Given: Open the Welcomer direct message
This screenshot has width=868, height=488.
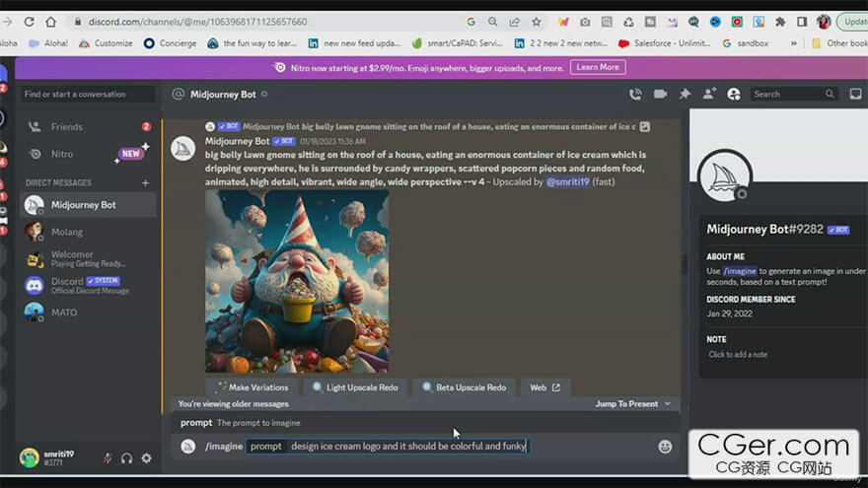Looking at the screenshot, I should [89, 258].
